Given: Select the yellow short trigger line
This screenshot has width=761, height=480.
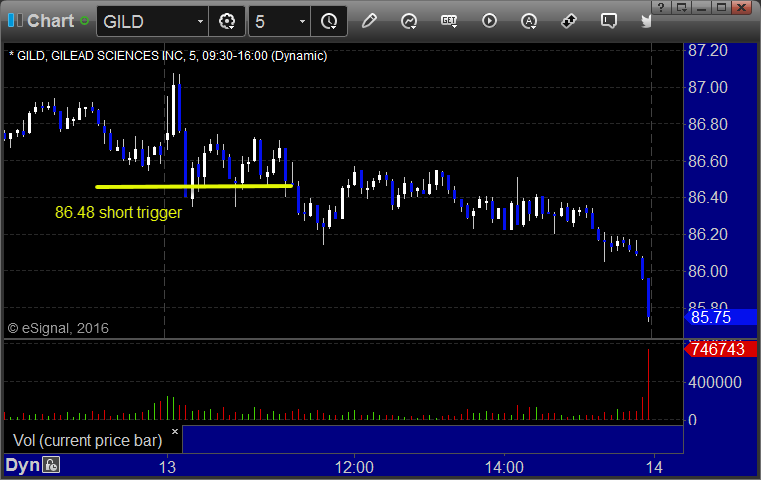Looking at the screenshot, I should pos(194,186).
